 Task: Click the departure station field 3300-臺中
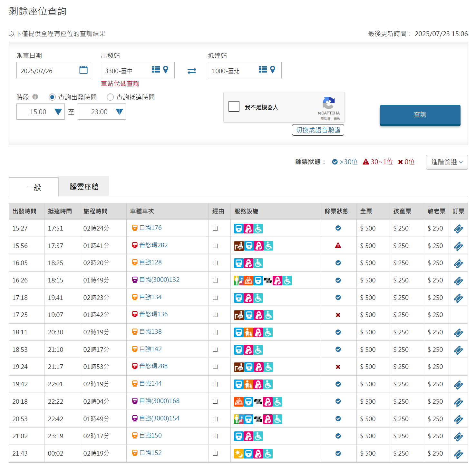point(138,70)
